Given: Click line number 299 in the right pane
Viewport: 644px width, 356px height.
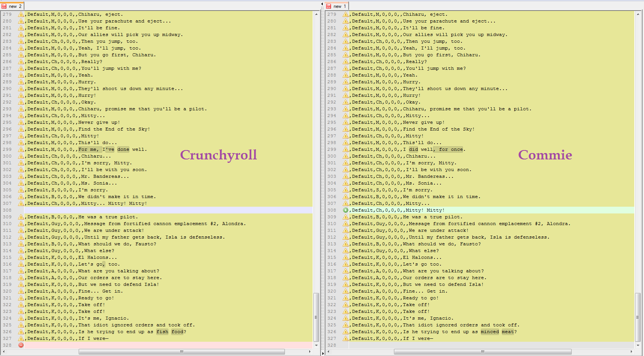Looking at the screenshot, I should [332, 149].
